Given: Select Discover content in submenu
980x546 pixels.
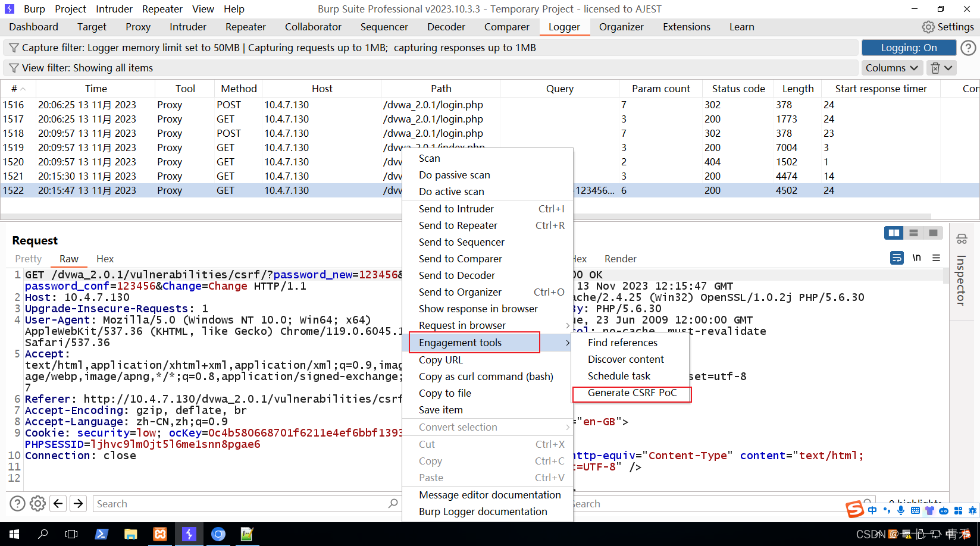Looking at the screenshot, I should coord(630,359).
